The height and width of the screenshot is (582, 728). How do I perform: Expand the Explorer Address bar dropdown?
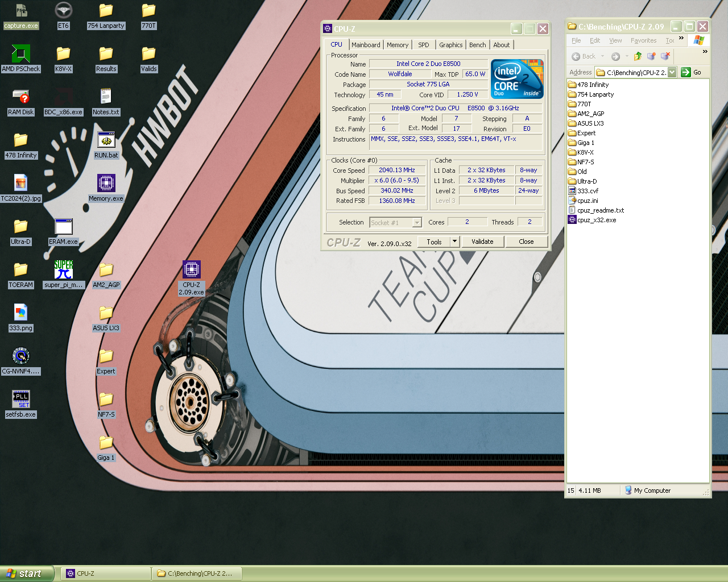672,72
